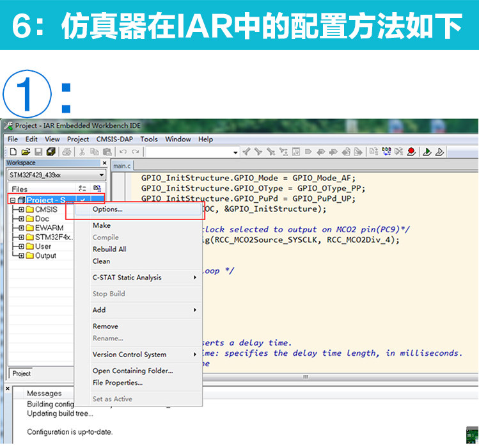Click the Make build icon
Screen dimensions: 479x448
[386, 152]
